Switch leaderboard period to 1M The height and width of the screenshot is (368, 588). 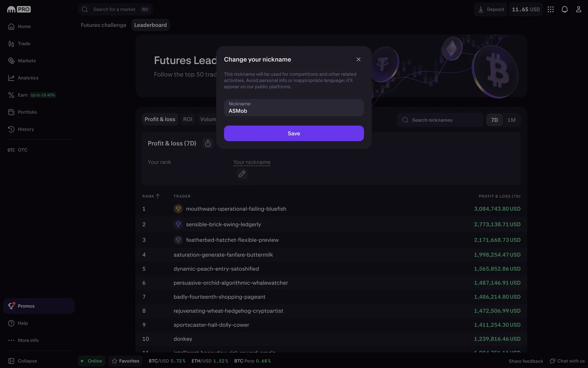pos(511,120)
